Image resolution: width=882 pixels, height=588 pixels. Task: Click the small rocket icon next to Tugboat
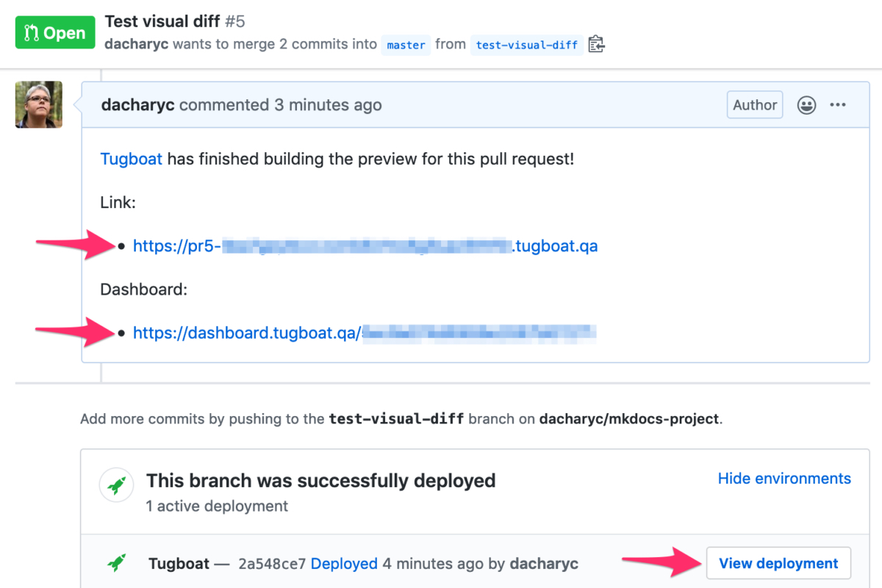point(116,564)
